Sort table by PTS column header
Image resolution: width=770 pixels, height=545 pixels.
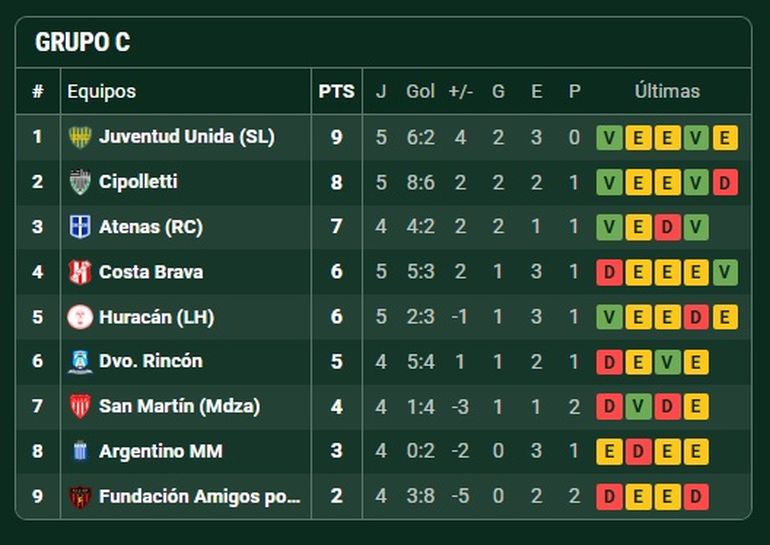336,91
